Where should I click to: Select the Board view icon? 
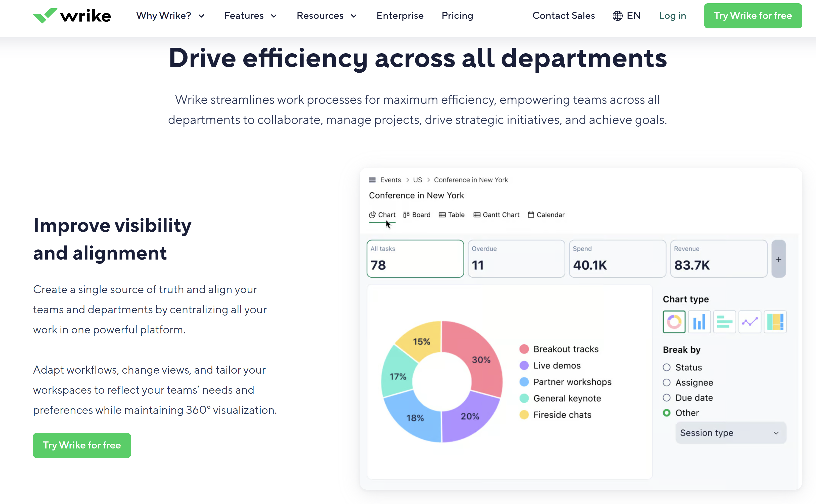(x=406, y=214)
